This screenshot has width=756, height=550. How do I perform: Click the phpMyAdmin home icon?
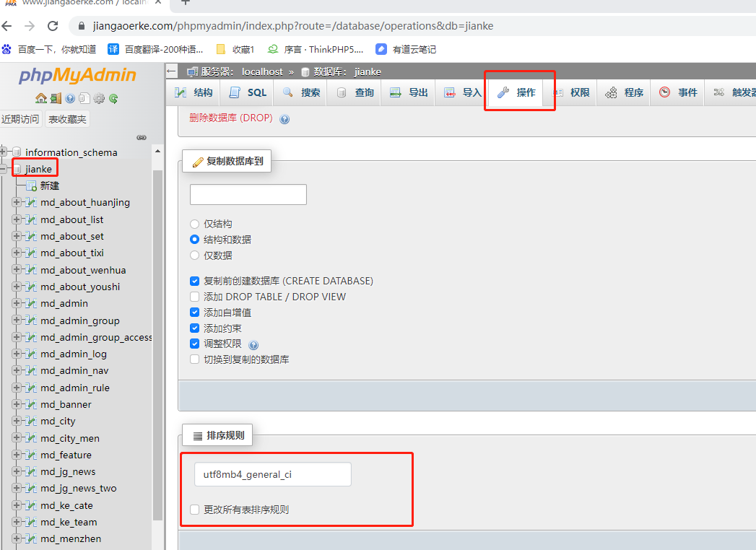tap(40, 99)
